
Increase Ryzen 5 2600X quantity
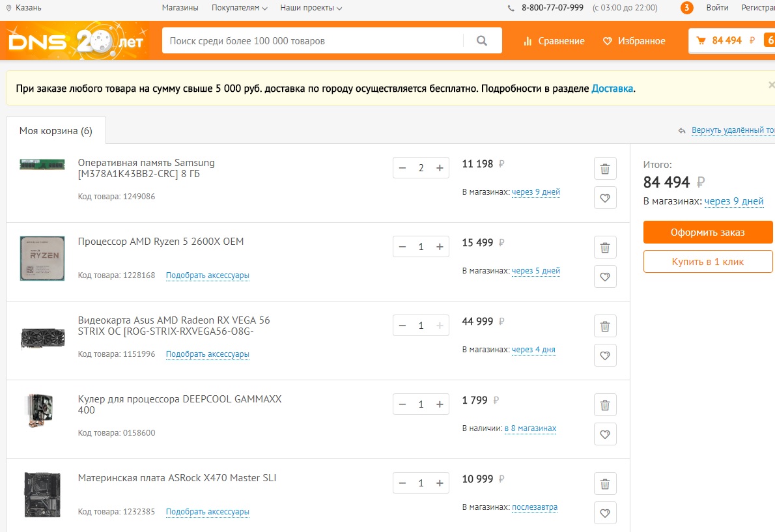click(440, 247)
